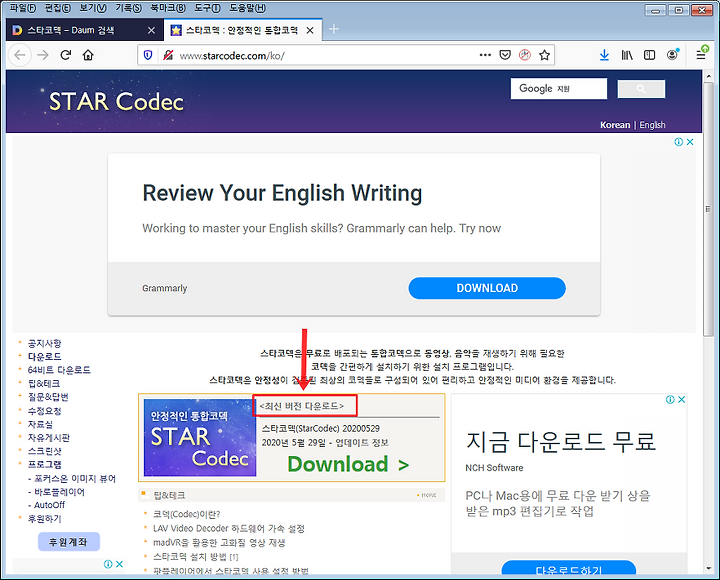Open the 자유게시판 sidebar link
The image size is (720, 580).
pyautogui.click(x=49, y=438)
